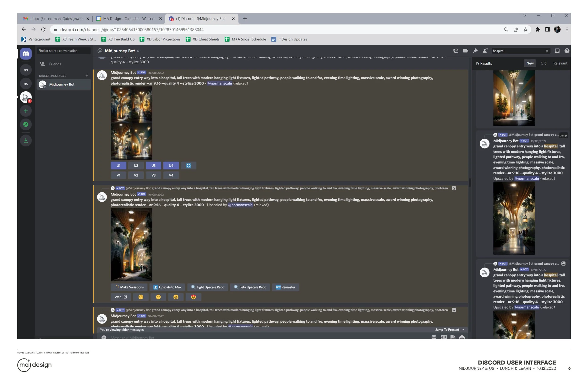
Task: Open Friends in the DM sidebar
Action: (64, 64)
